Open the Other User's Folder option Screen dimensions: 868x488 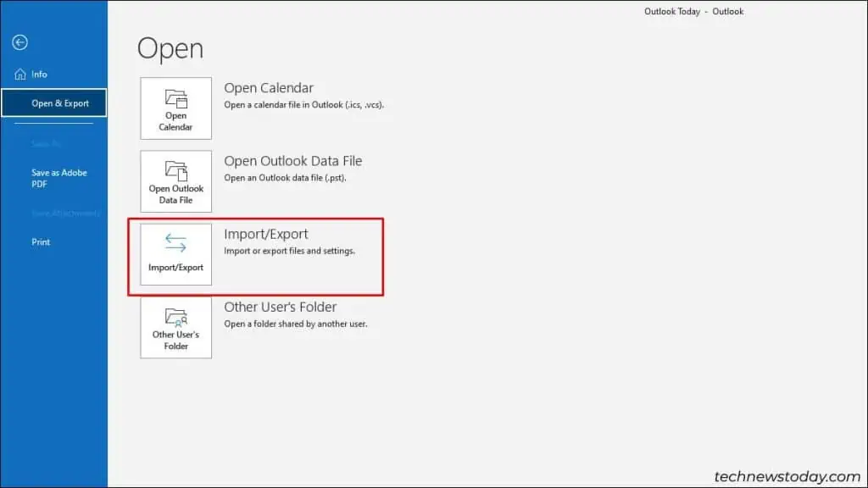[x=279, y=307]
